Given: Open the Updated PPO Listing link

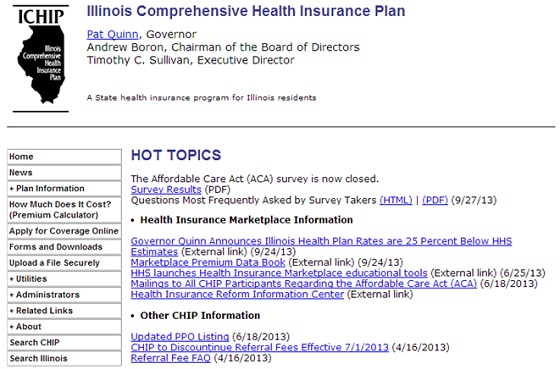Looking at the screenshot, I should pyautogui.click(x=180, y=337).
